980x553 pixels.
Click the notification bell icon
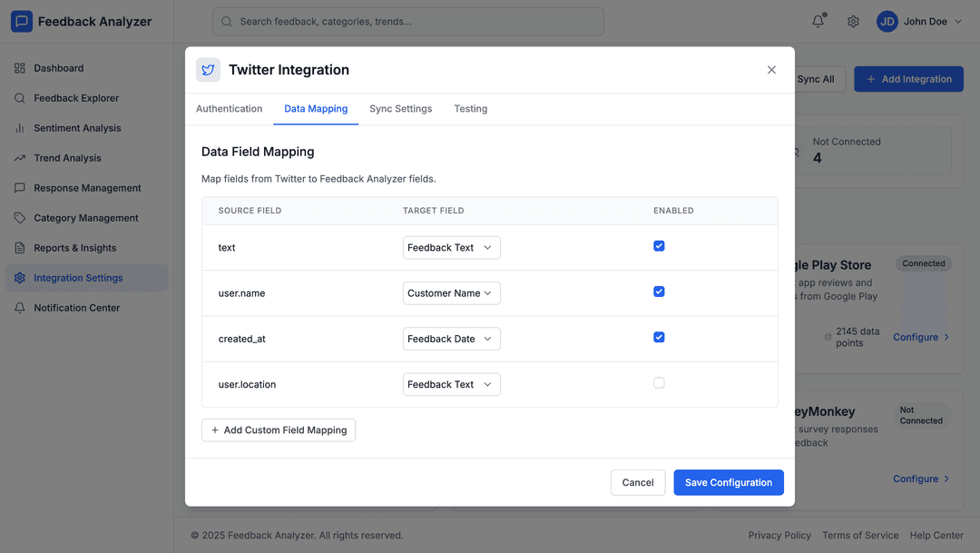(817, 21)
